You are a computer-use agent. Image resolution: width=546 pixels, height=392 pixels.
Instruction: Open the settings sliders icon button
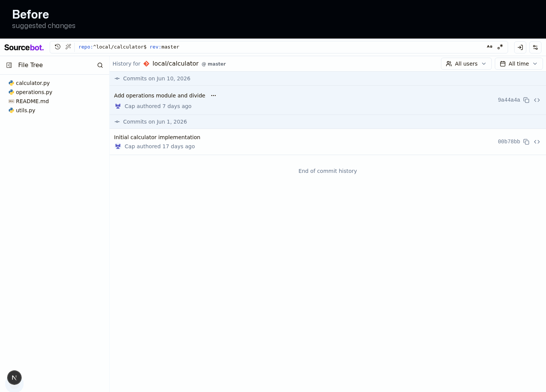(535, 47)
